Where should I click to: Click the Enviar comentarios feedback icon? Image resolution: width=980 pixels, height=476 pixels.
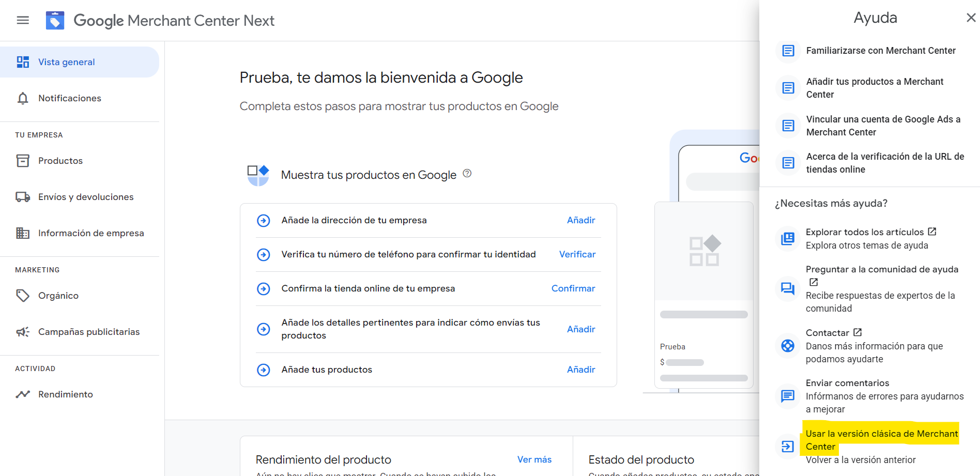click(x=788, y=396)
